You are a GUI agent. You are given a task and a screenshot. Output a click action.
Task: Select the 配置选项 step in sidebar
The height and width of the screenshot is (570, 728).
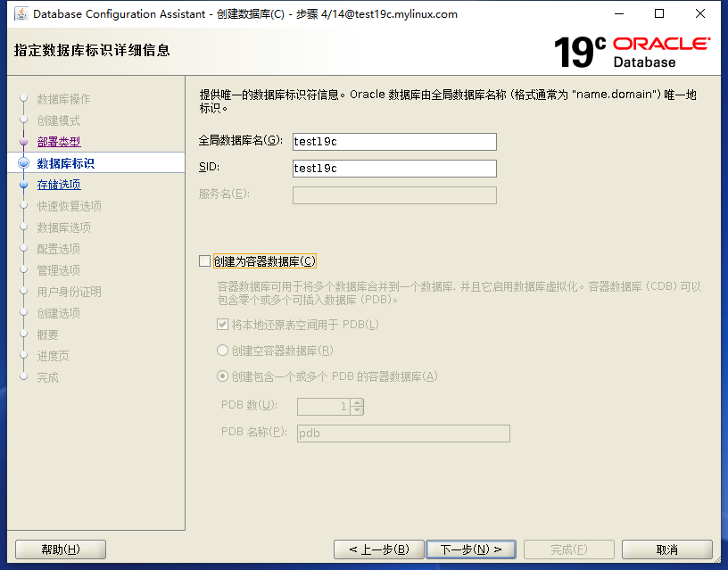click(59, 249)
